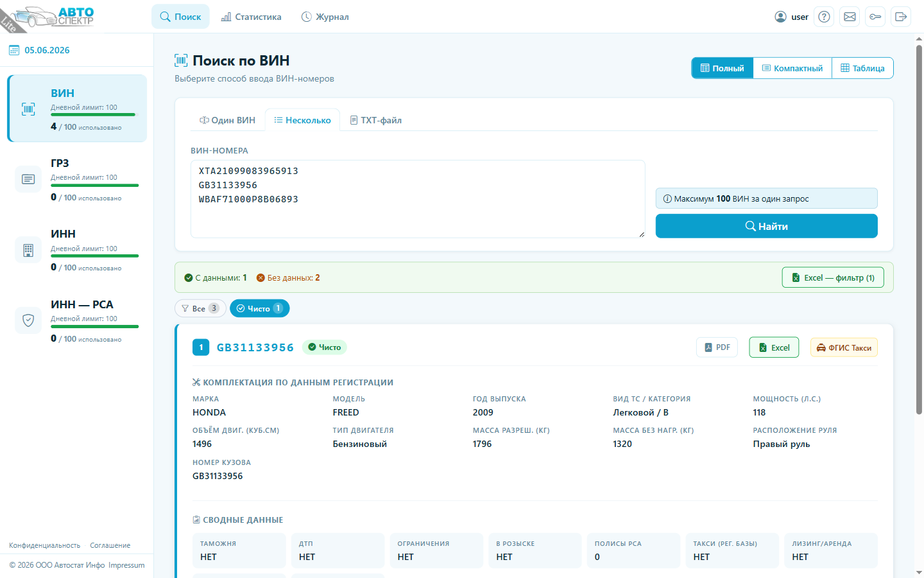Image resolution: width=924 pixels, height=578 pixels.
Task: Open ГРЗ search in sidebar
Action: [x=77, y=179]
